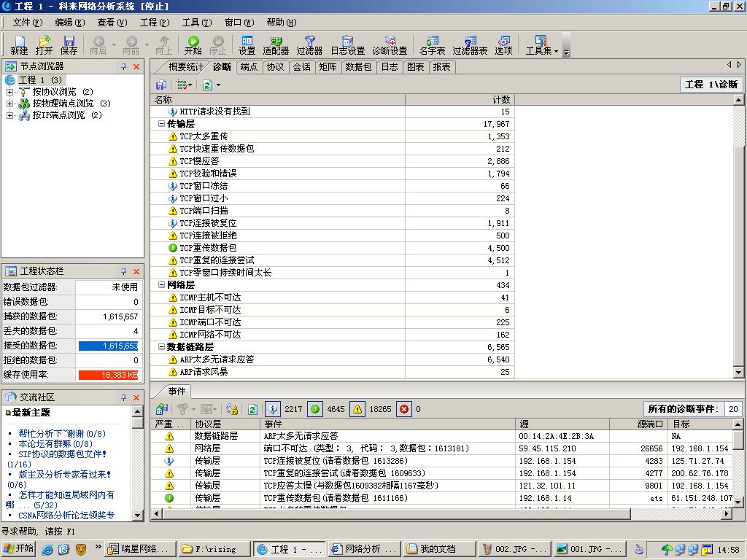The height and width of the screenshot is (560, 747).
Task: Open the 工具集 dropdown in the toolbar
Action: coord(541,44)
